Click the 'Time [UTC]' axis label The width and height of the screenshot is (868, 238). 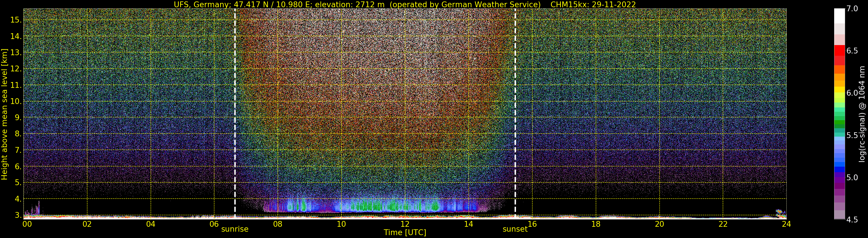(405, 233)
